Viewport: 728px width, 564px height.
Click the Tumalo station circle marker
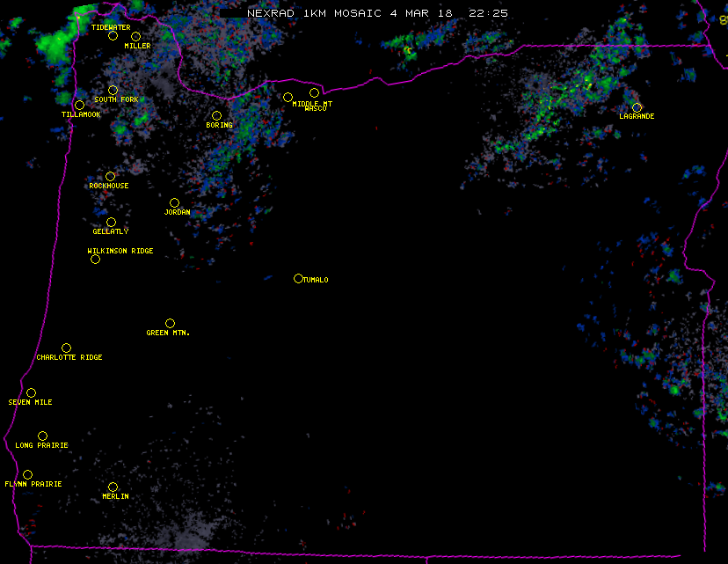coord(298,279)
